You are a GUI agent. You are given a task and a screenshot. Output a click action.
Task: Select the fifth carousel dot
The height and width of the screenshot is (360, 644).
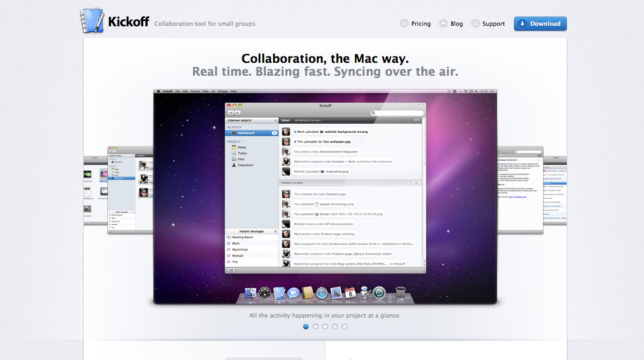click(345, 326)
